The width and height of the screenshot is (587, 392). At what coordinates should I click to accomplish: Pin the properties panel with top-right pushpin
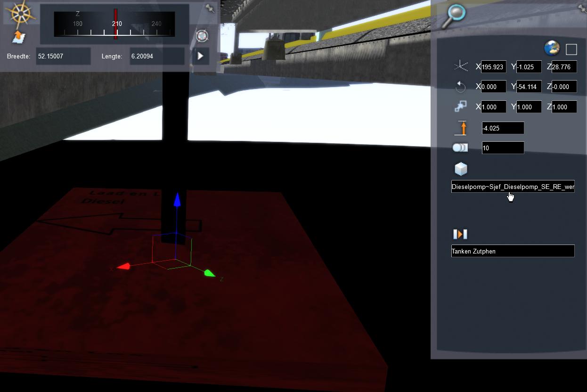pyautogui.click(x=582, y=7)
